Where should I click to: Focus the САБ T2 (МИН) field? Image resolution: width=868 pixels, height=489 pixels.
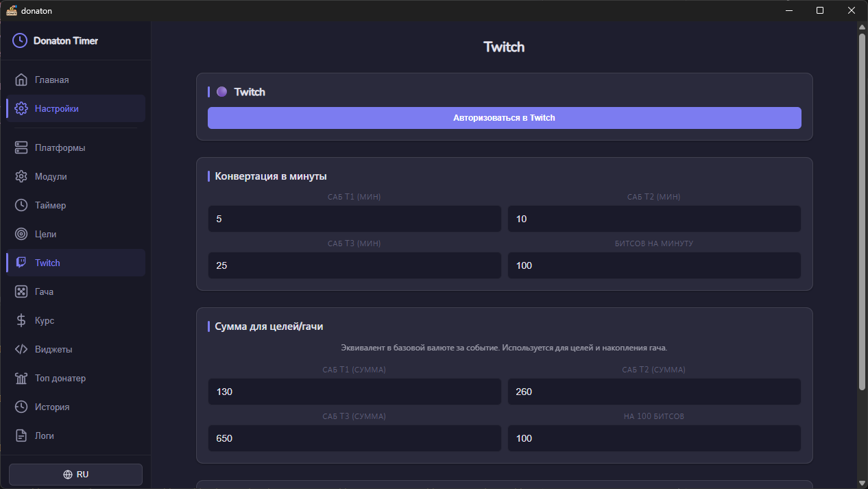click(654, 219)
